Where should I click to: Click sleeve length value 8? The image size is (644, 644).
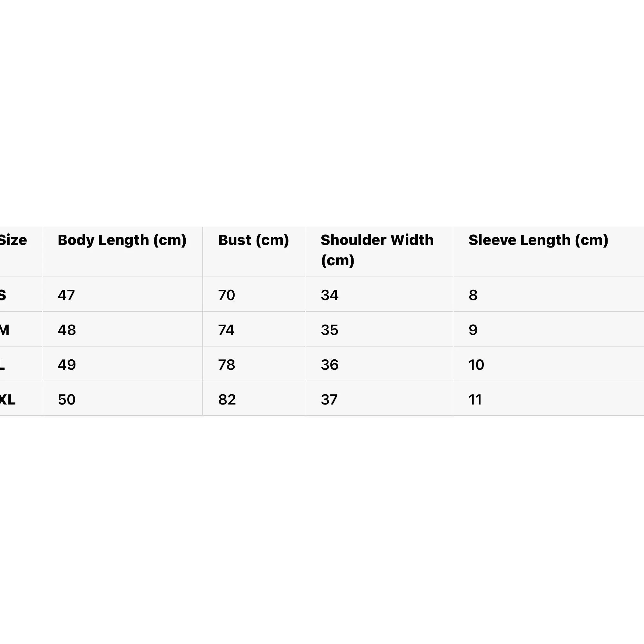(473, 295)
